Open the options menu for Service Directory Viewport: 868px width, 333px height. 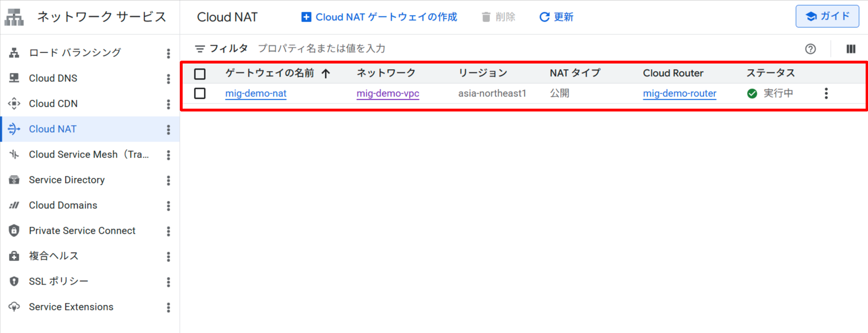click(168, 180)
